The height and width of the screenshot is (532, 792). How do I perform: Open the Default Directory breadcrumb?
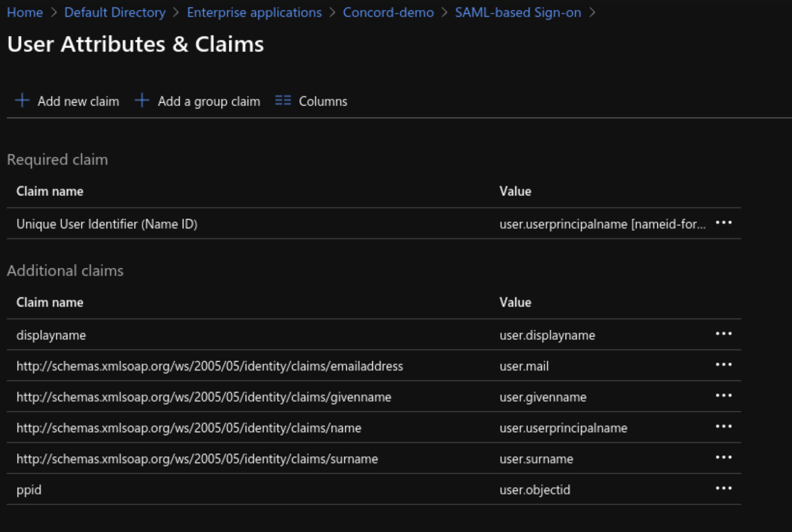pyautogui.click(x=115, y=12)
